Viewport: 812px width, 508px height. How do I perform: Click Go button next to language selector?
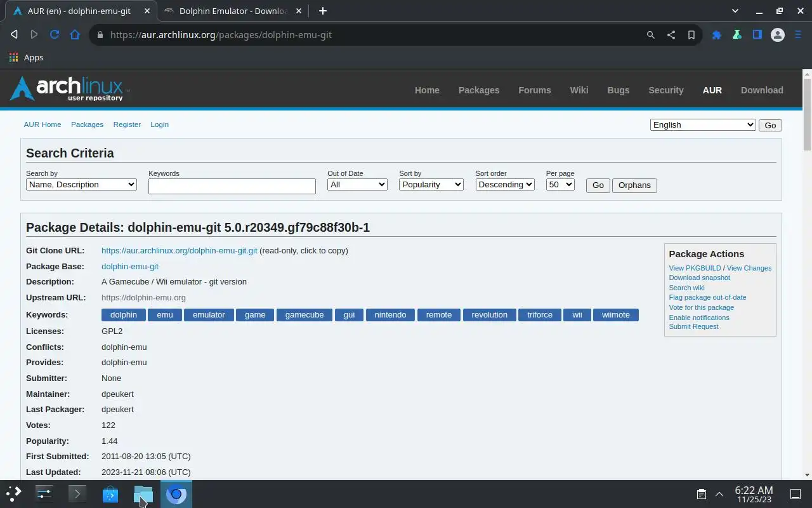click(770, 125)
